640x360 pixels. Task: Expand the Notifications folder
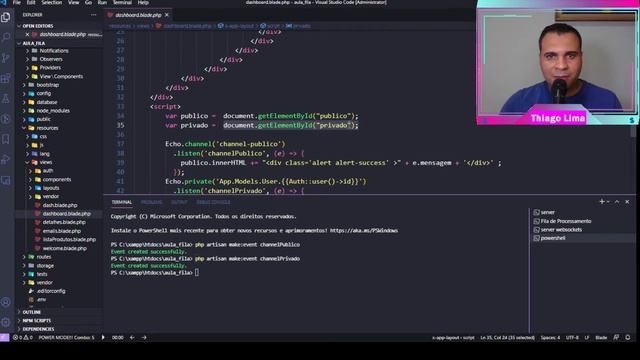pos(53,51)
